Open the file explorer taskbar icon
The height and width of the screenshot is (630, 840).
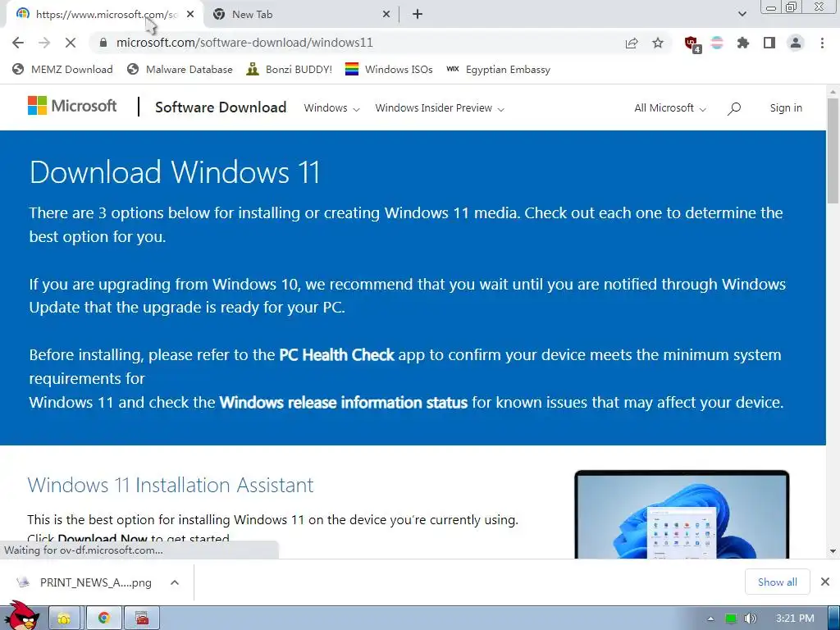64,619
